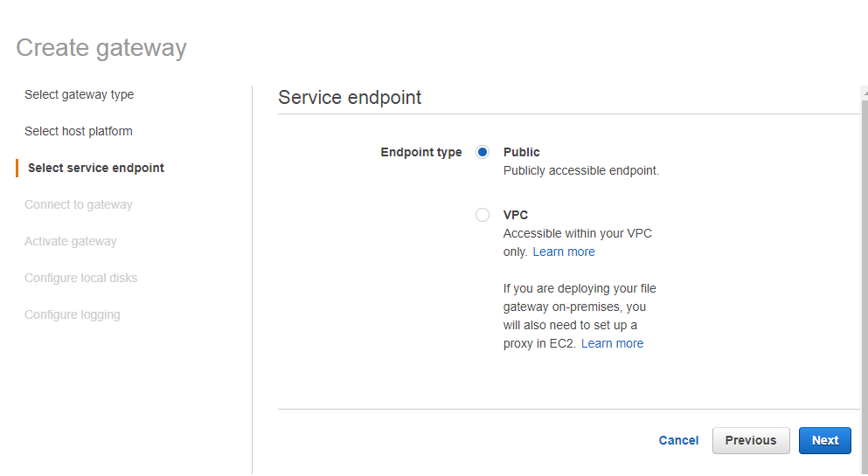Click the bold VPC label text

click(x=516, y=215)
